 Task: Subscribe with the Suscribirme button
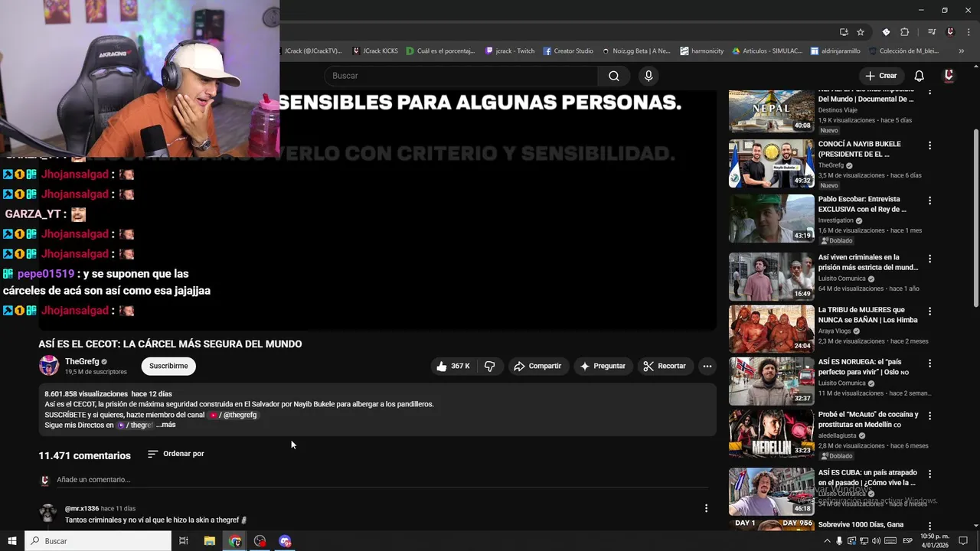(x=168, y=366)
